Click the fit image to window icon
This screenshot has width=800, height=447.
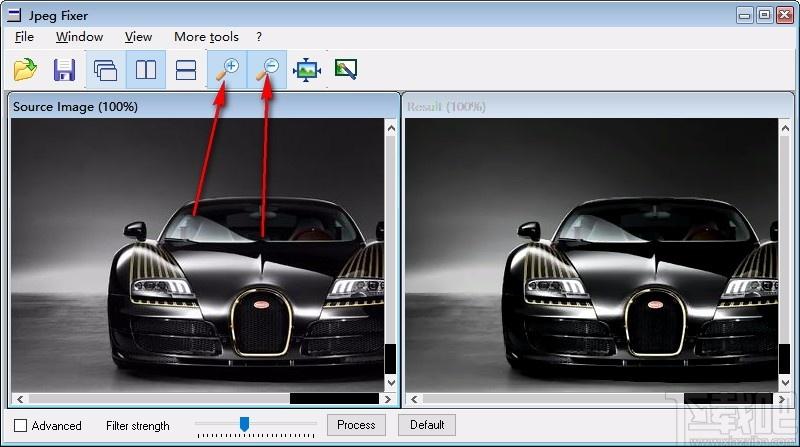click(306, 70)
